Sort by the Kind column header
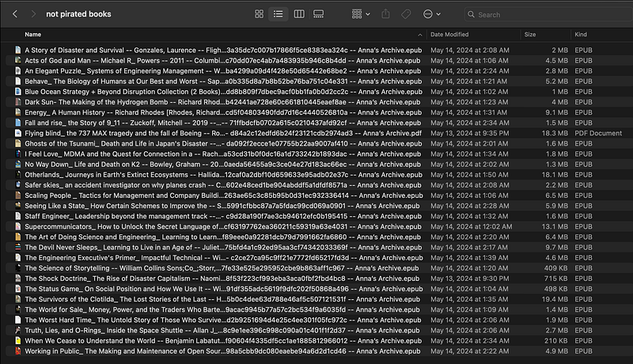 (x=581, y=34)
